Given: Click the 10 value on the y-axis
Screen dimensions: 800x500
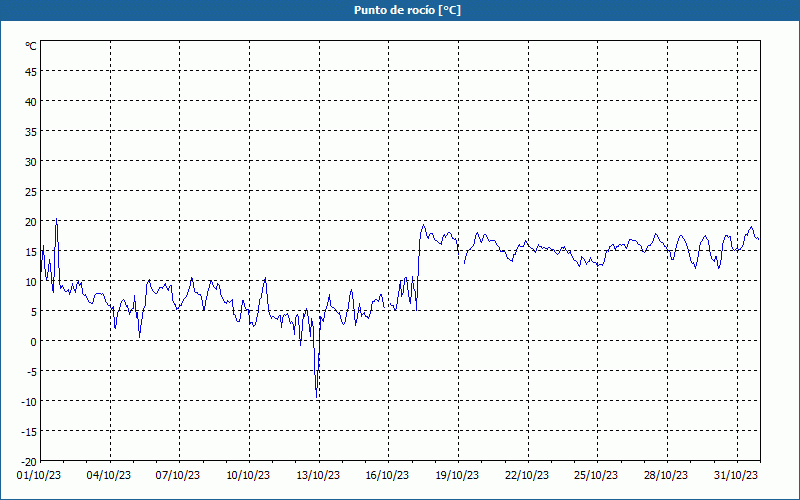Looking at the screenshot, I should (x=31, y=282).
